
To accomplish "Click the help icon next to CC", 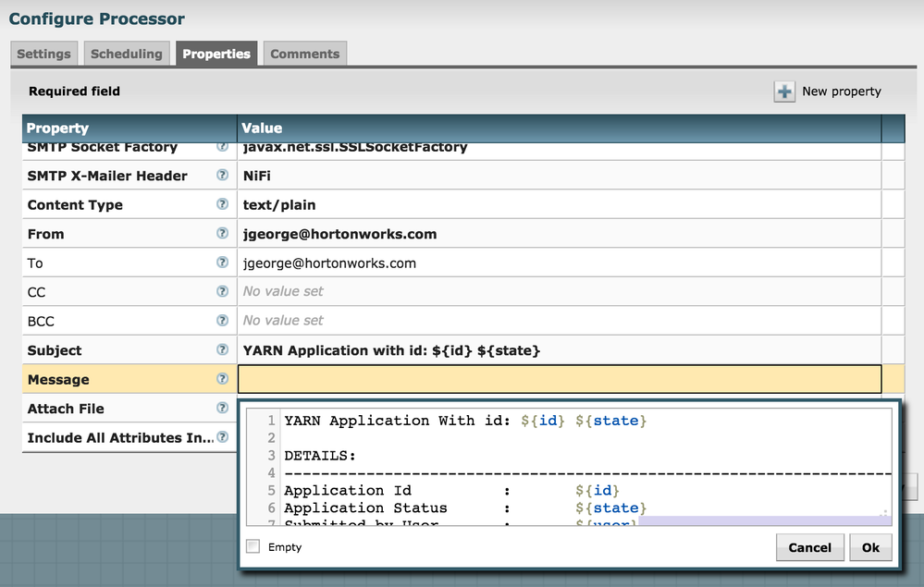I will [222, 291].
